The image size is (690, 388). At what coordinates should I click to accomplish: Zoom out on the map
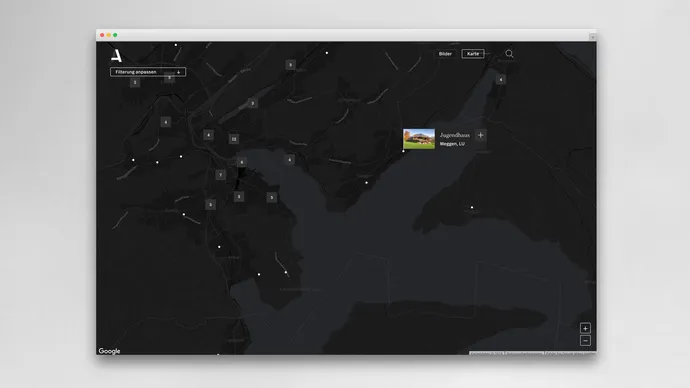tap(585, 340)
